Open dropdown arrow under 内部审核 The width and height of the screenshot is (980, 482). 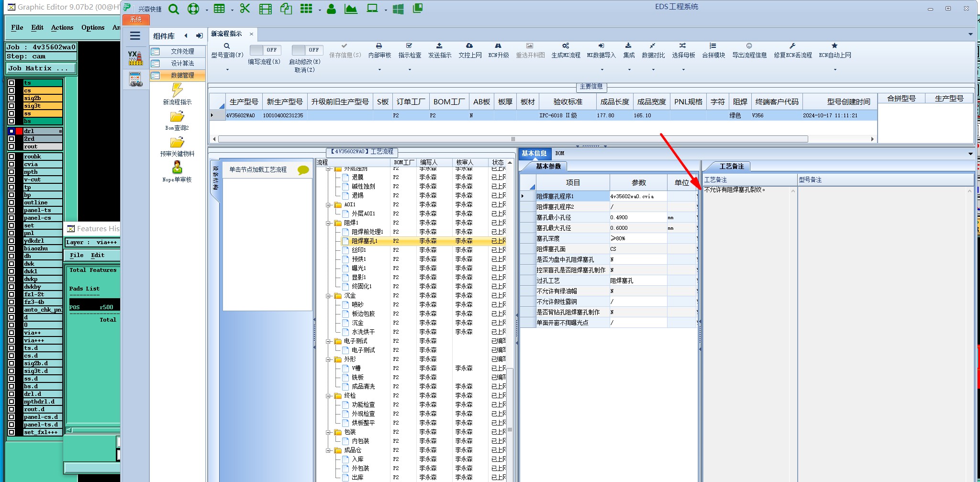click(379, 70)
